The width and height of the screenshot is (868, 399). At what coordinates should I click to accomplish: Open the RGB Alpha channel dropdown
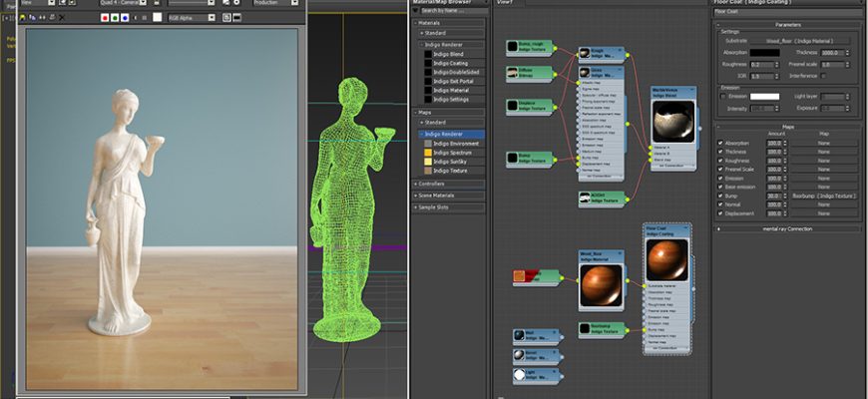tap(195, 17)
